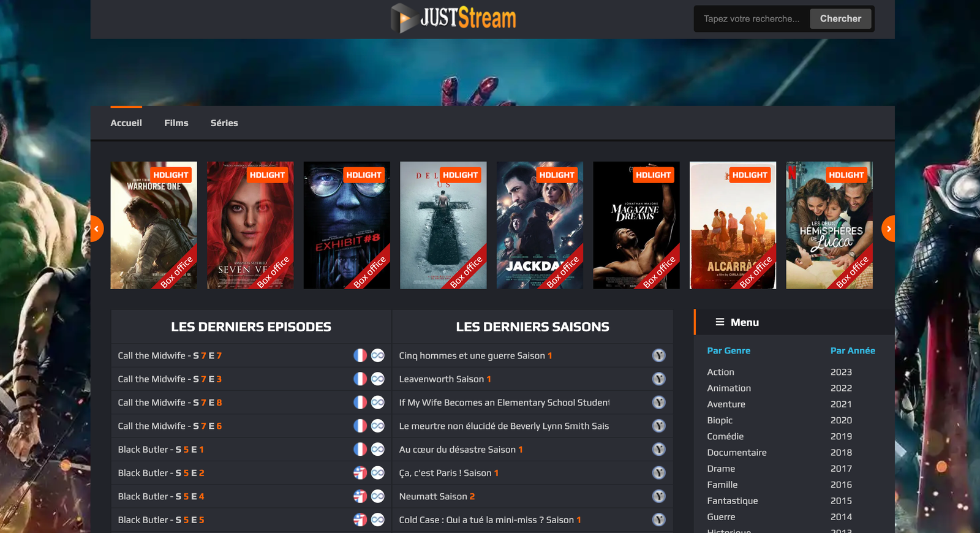Viewport: 980px width, 533px height.
Task: Open the Films tab
Action: tap(176, 123)
